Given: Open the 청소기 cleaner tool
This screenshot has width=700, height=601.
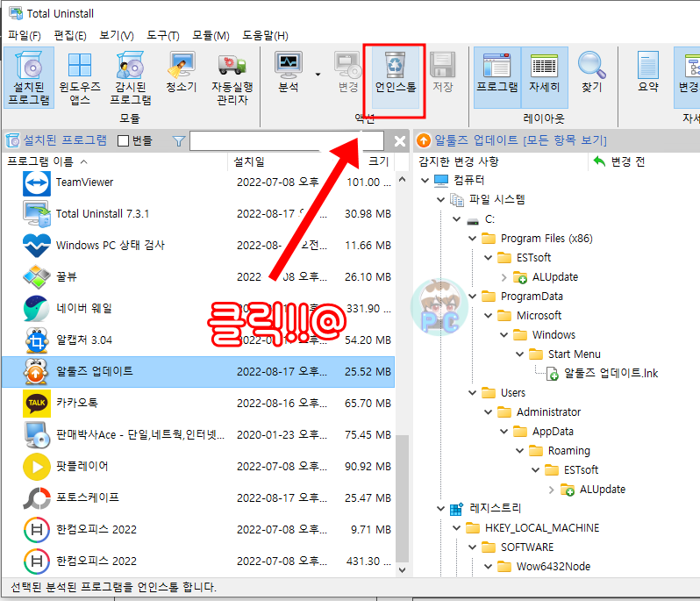Looking at the screenshot, I should [x=182, y=72].
